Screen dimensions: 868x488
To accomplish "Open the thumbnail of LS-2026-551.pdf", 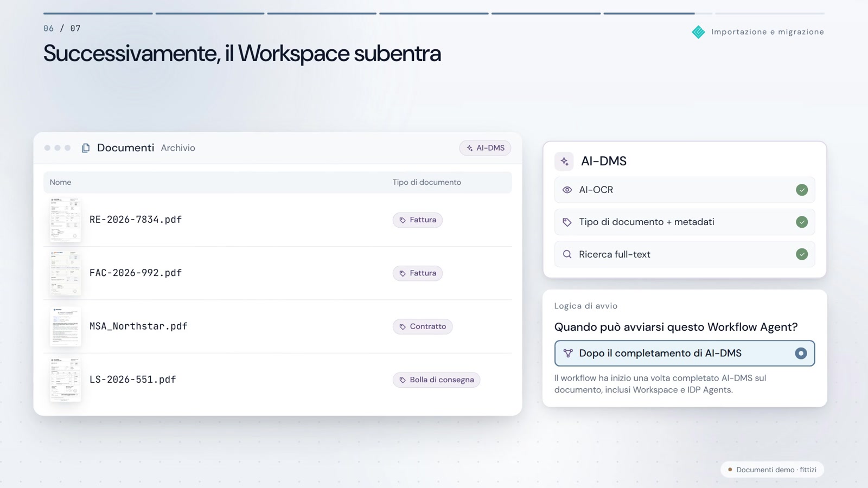I will coord(65,380).
